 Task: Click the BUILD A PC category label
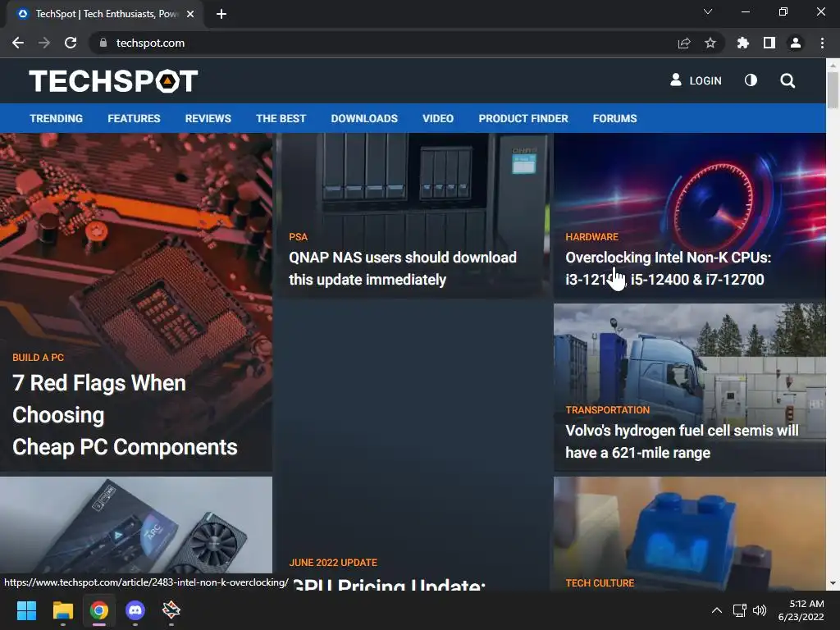coord(38,358)
